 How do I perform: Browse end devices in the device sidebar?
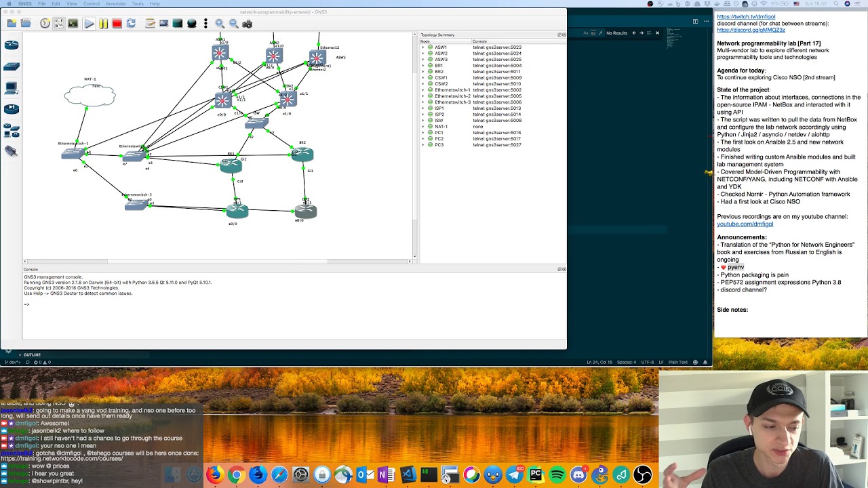(x=12, y=88)
